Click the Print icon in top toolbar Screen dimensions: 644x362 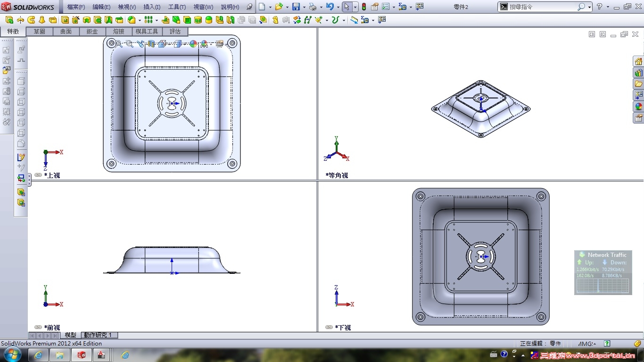pos(313,7)
